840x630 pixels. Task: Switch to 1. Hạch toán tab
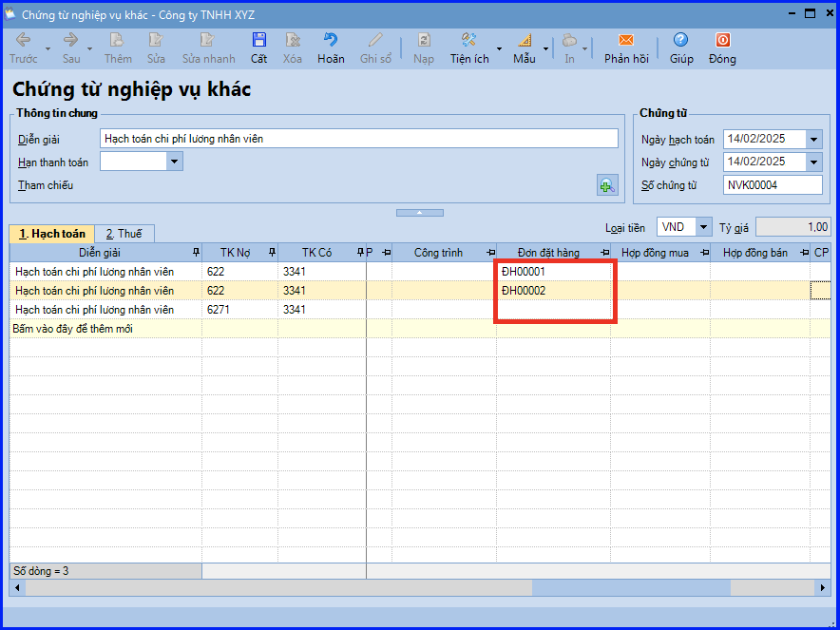click(52, 234)
